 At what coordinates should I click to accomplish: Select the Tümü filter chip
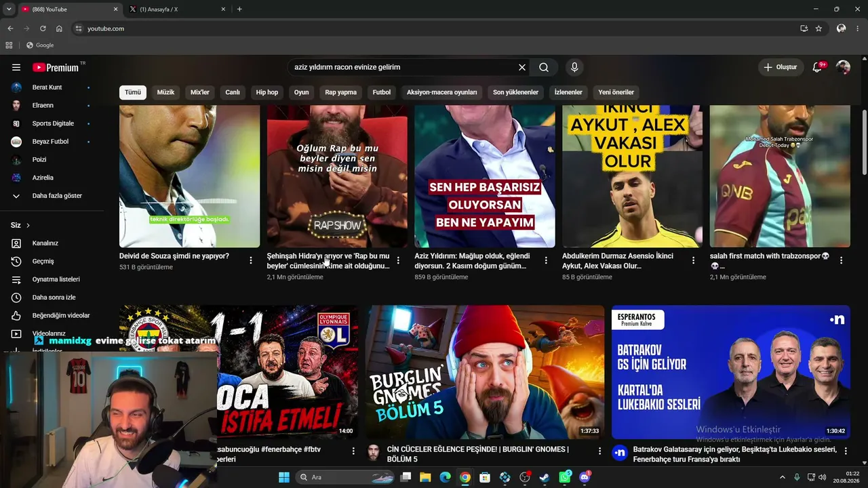(133, 92)
